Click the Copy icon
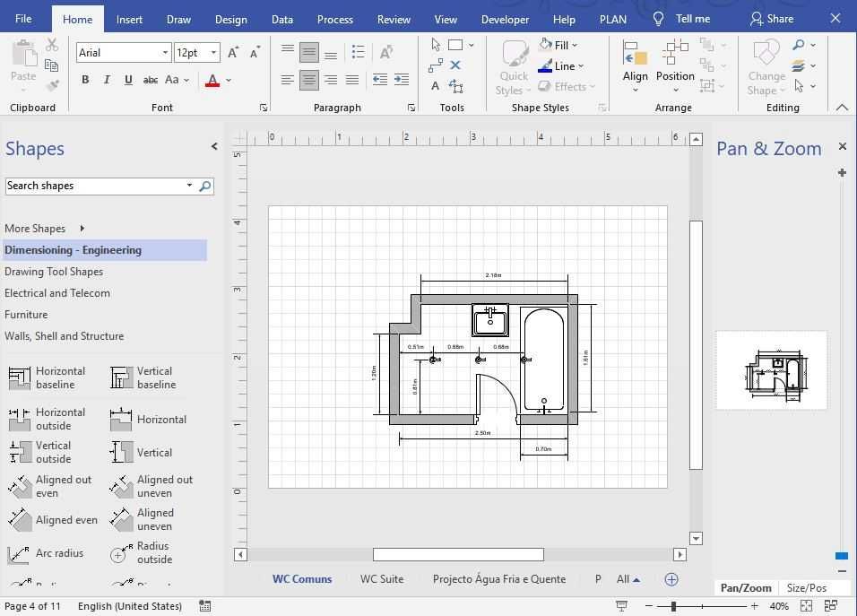This screenshot has width=857, height=616. [52, 65]
